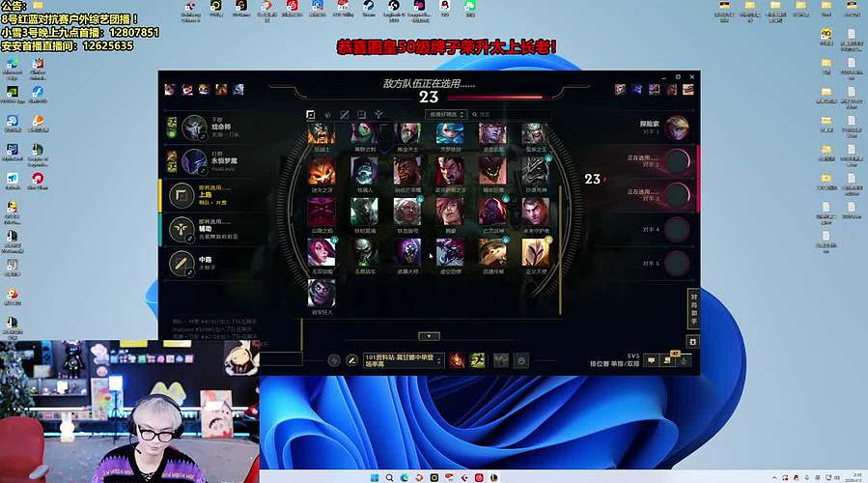
Task: Click the champion search field
Action: click(512, 114)
